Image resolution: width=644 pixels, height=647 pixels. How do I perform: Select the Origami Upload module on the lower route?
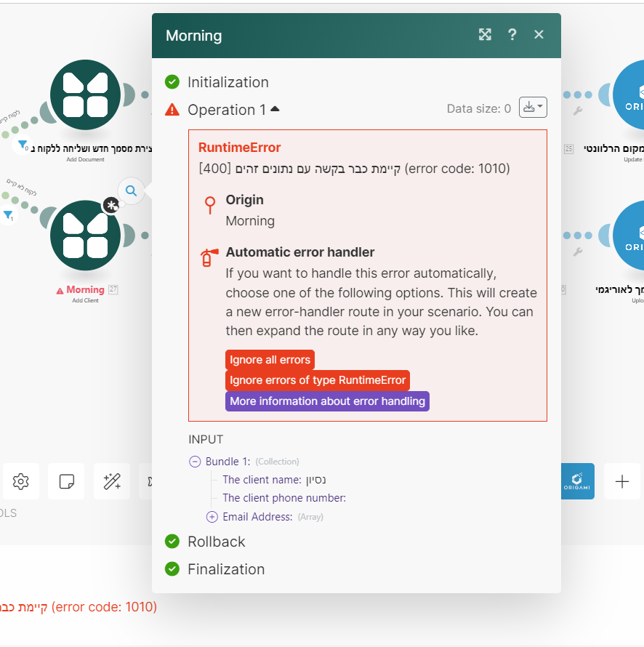pos(629,236)
